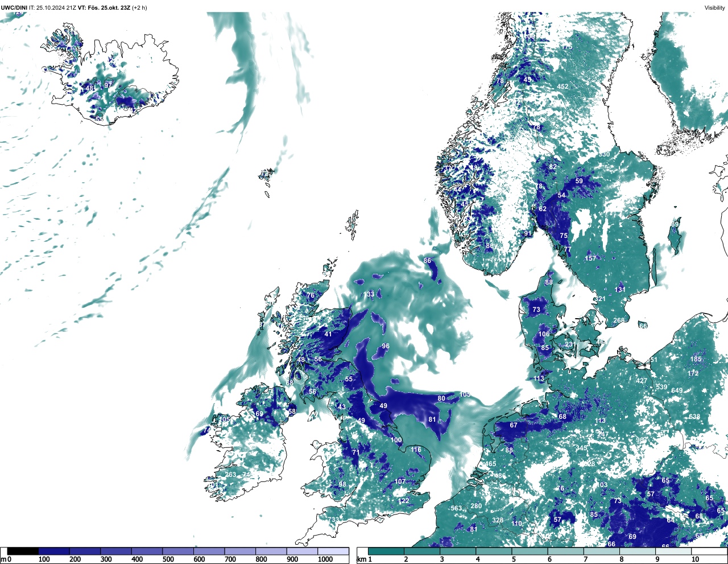This screenshot has height=564, width=728.
Task: Click the "(+2 h)" forecast offset text
Action: 140,8
